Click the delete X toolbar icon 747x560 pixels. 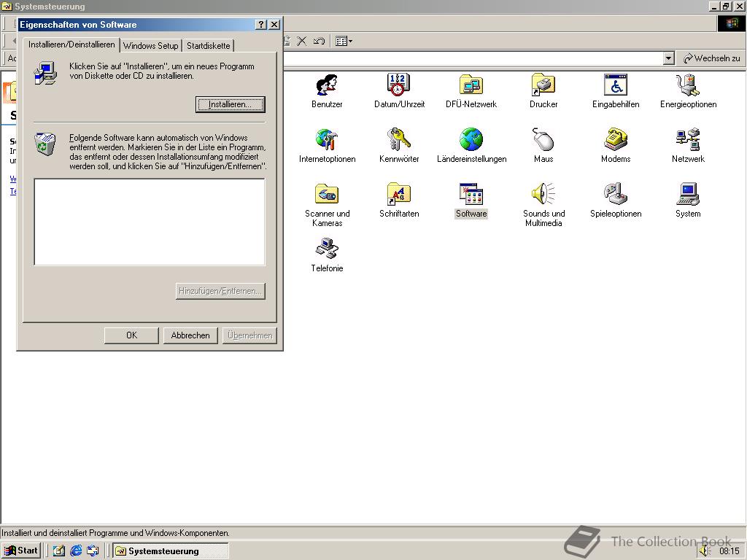pos(301,41)
